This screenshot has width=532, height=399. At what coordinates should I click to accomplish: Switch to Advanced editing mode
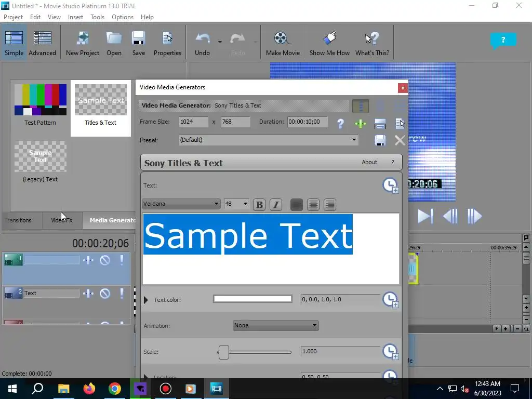point(42,43)
